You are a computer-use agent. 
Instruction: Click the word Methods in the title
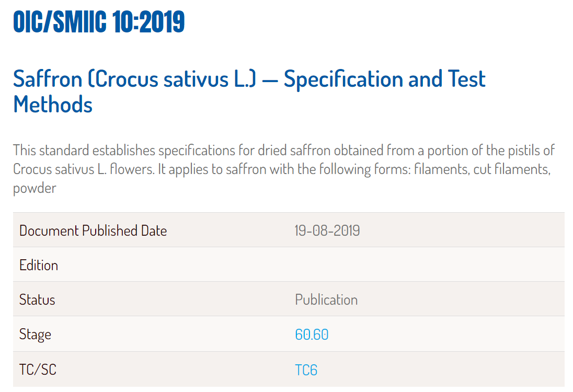[53, 105]
